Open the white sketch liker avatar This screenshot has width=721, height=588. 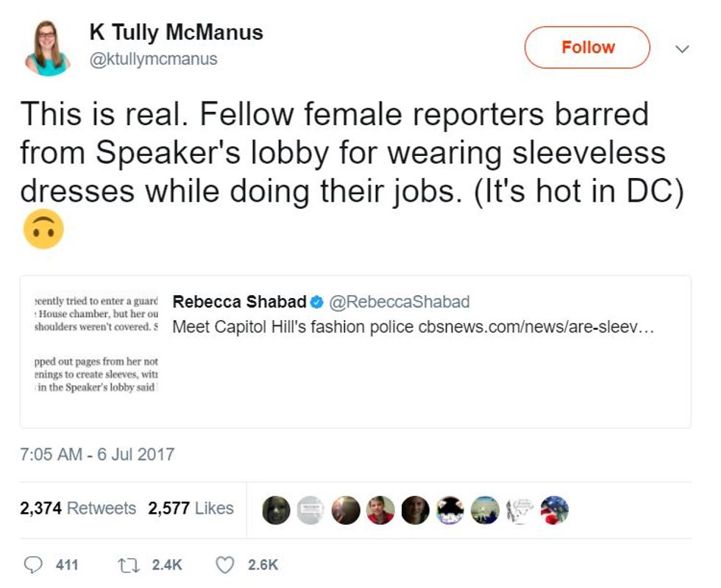(x=519, y=509)
